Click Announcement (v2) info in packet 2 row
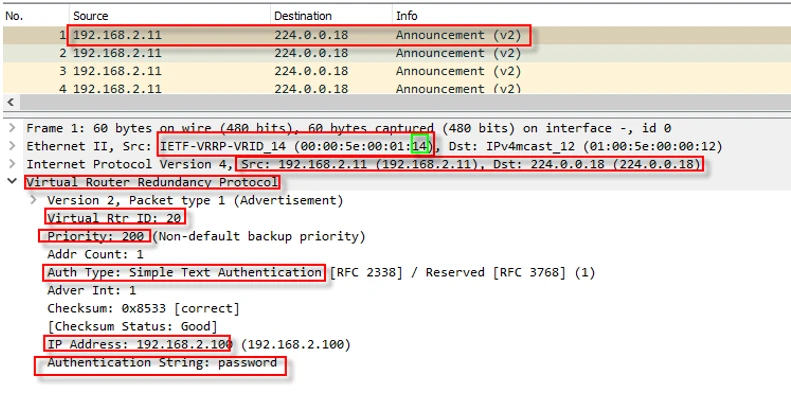This screenshot has height=399, width=791. coord(458,53)
